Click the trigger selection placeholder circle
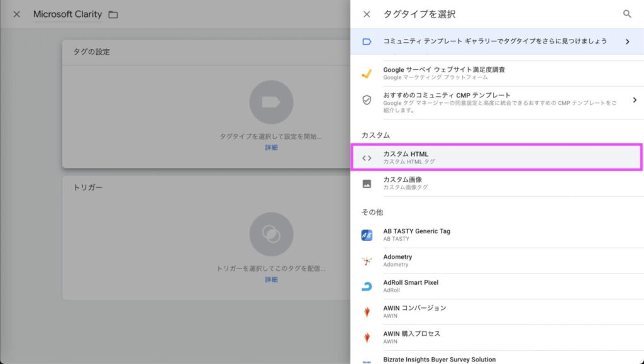This screenshot has height=364, width=644. tap(271, 234)
